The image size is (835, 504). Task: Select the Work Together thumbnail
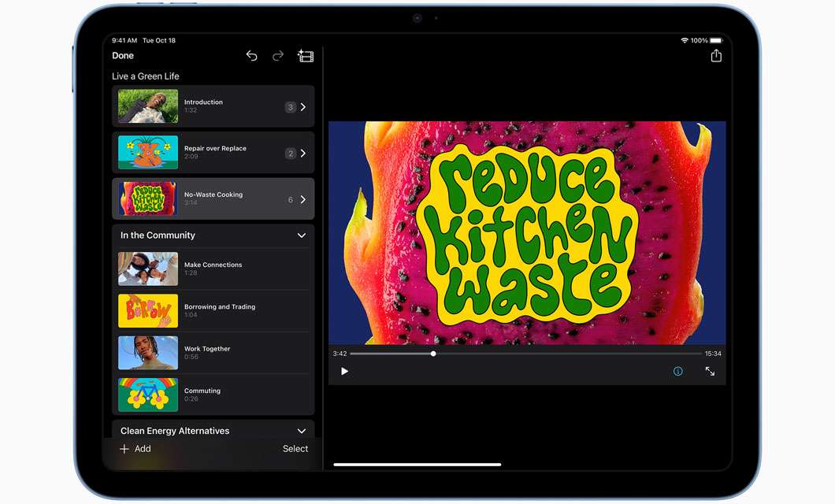click(x=148, y=353)
